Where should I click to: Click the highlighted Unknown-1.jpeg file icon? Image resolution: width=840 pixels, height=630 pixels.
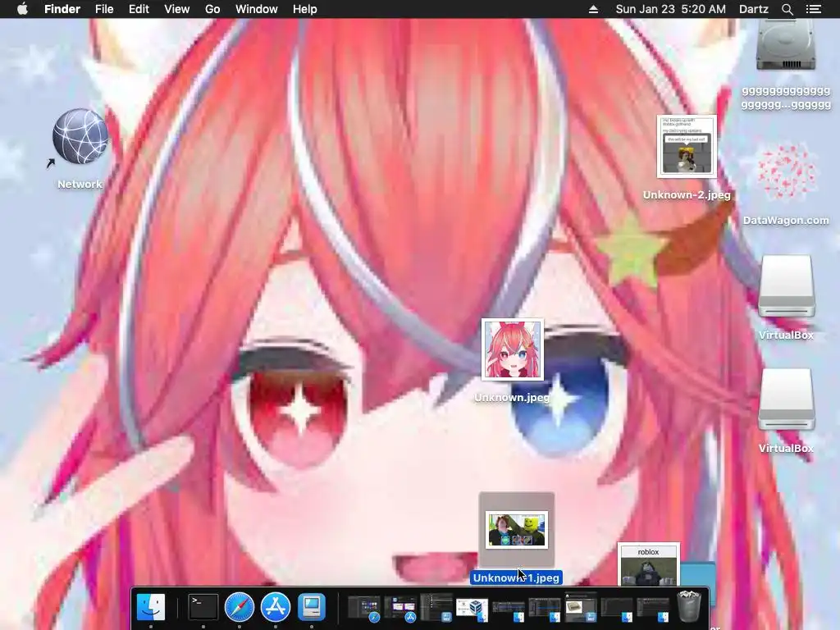pyautogui.click(x=517, y=530)
